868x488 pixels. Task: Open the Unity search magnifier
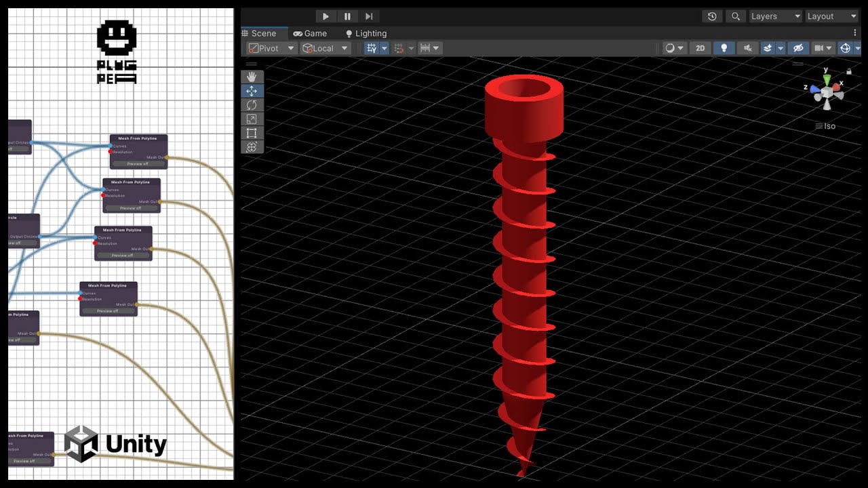tap(736, 16)
